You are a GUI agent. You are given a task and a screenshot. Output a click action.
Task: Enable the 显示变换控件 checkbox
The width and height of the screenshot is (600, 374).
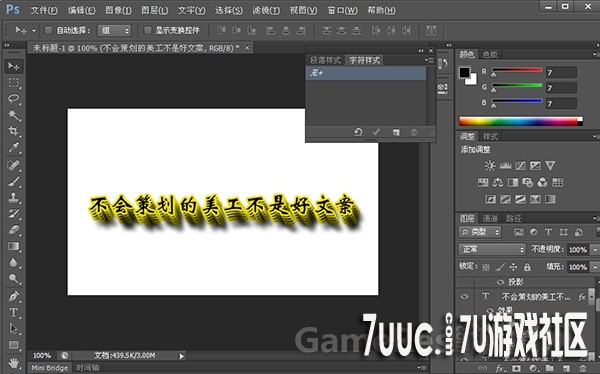click(147, 30)
